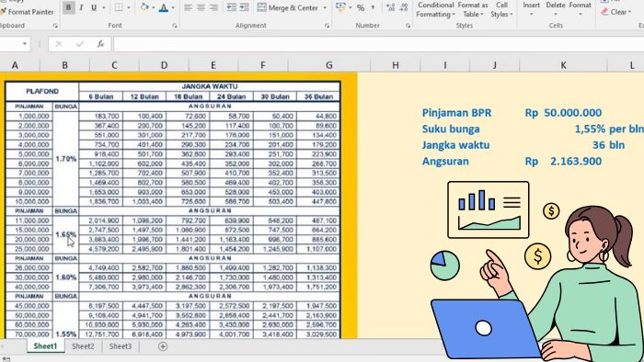Click 'Suku bunga' label text

pyautogui.click(x=451, y=130)
